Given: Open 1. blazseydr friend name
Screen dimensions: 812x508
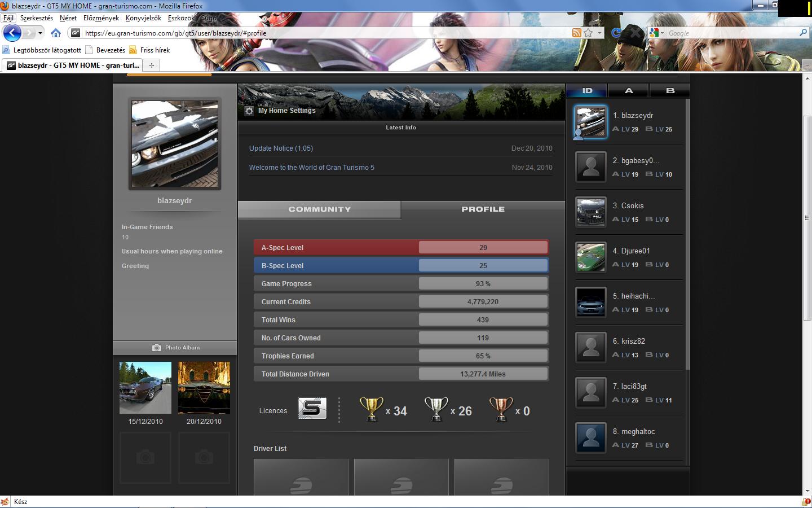Looking at the screenshot, I should click(x=633, y=116).
